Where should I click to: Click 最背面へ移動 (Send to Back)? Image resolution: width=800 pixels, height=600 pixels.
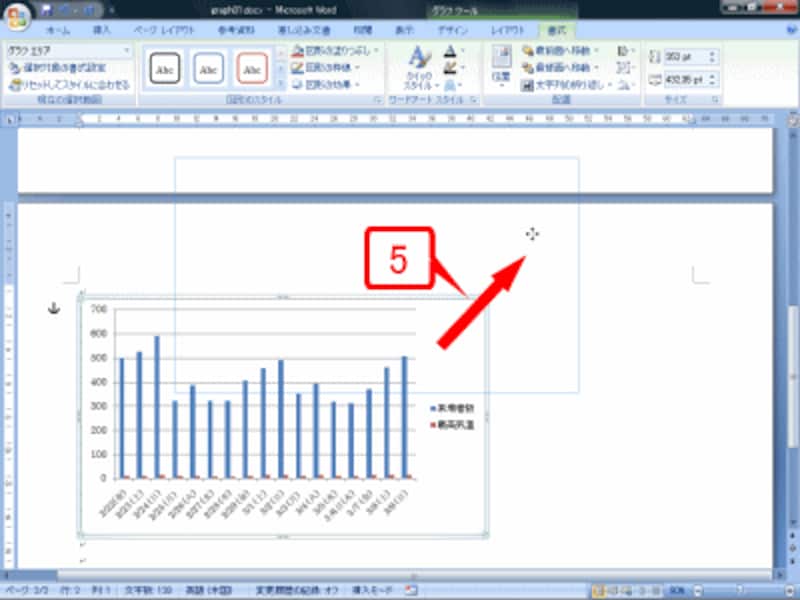(x=560, y=67)
